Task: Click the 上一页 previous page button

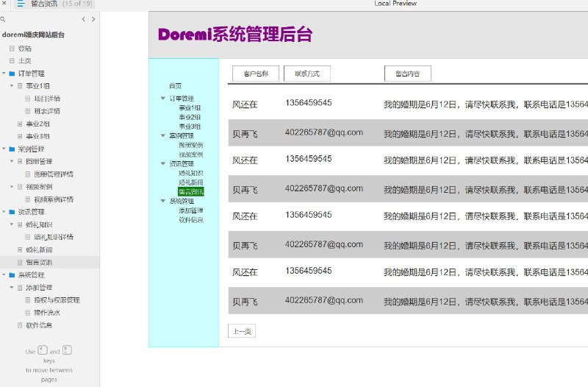Action: pos(242,331)
